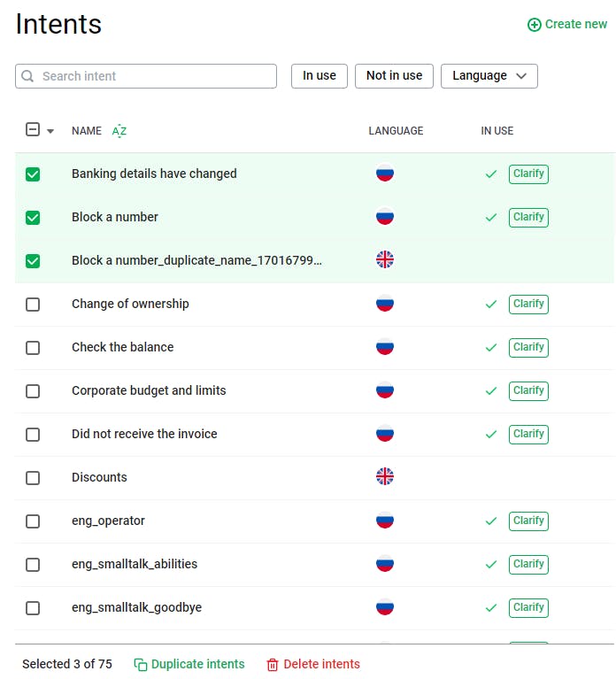This screenshot has height=679, width=616.
Task: Open the eng_operator intent
Action: 108,521
